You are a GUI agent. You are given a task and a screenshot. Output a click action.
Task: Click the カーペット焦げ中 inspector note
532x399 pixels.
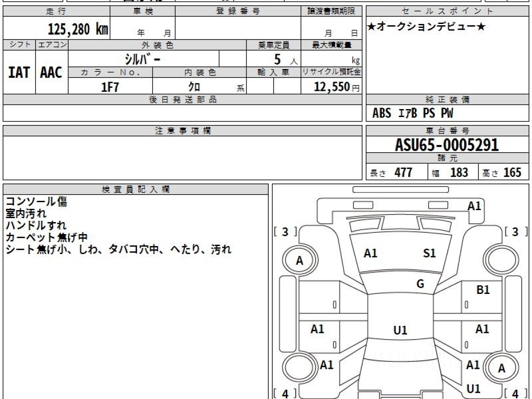coord(47,237)
